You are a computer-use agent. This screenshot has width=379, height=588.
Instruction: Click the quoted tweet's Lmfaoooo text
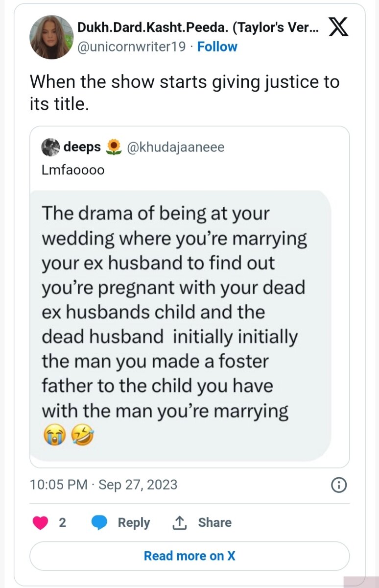pyautogui.click(x=73, y=170)
